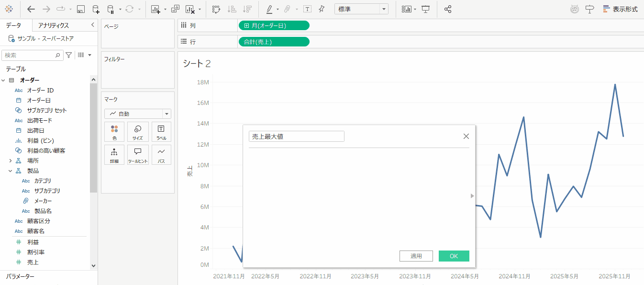Expand the 場所 hierarchy in the data pane
This screenshot has width=644, height=285.
pos(10,160)
